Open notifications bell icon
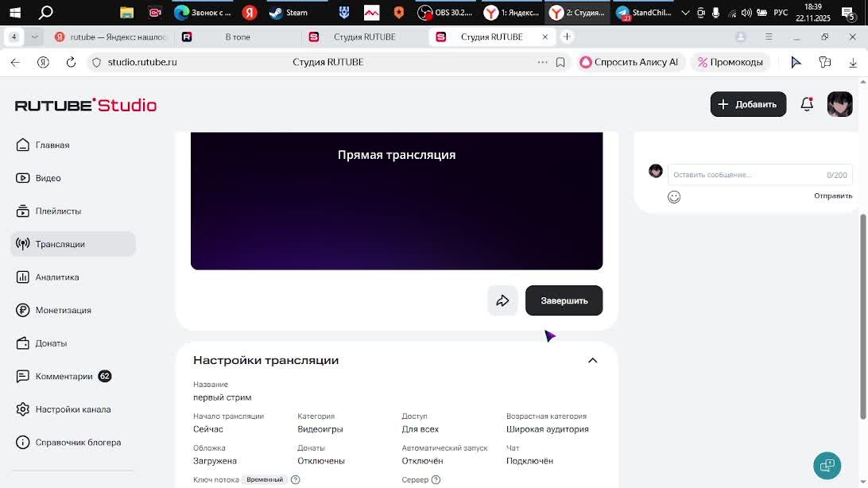Screen dimensions: 868x488 807,104
